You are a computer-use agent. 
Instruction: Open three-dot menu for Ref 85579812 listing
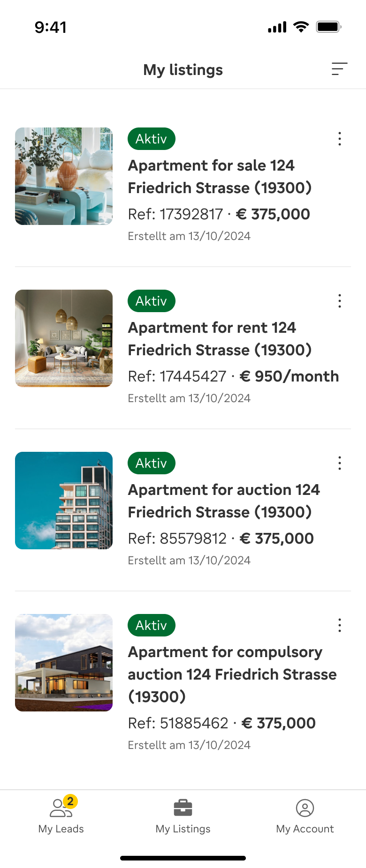(339, 463)
